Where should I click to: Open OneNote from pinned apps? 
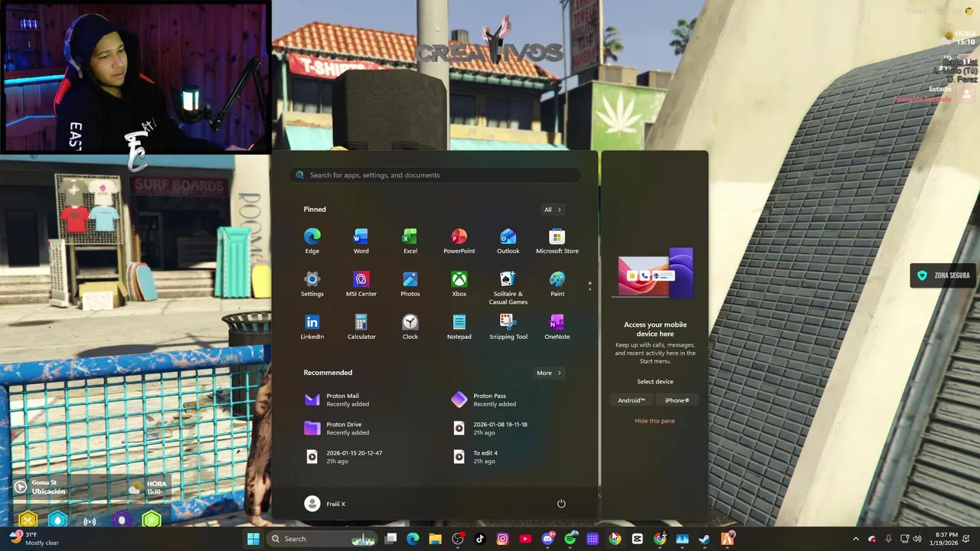tap(557, 327)
